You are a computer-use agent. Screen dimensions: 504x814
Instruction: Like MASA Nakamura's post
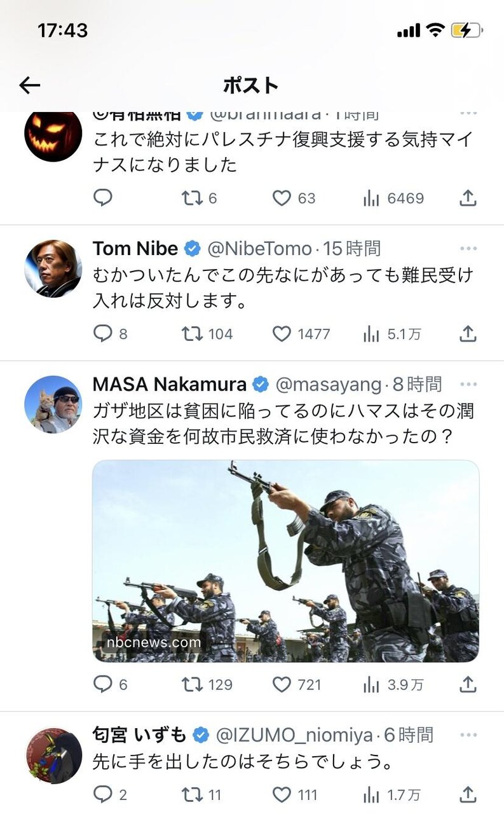[x=282, y=684]
